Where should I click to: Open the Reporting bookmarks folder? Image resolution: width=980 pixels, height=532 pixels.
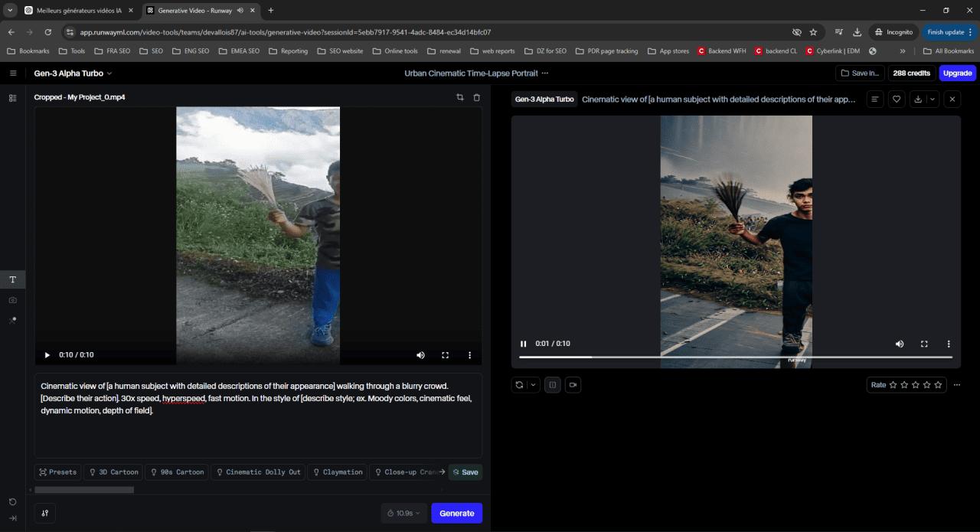288,51
